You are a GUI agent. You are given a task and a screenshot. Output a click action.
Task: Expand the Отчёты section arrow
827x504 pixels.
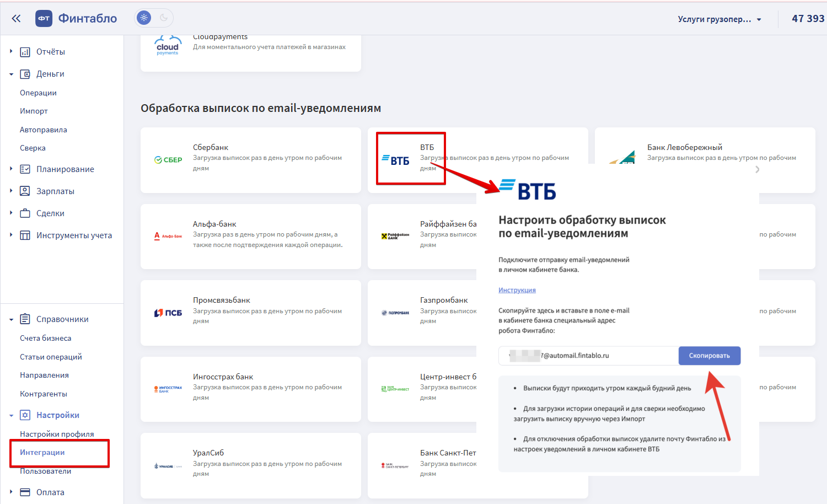[11, 51]
